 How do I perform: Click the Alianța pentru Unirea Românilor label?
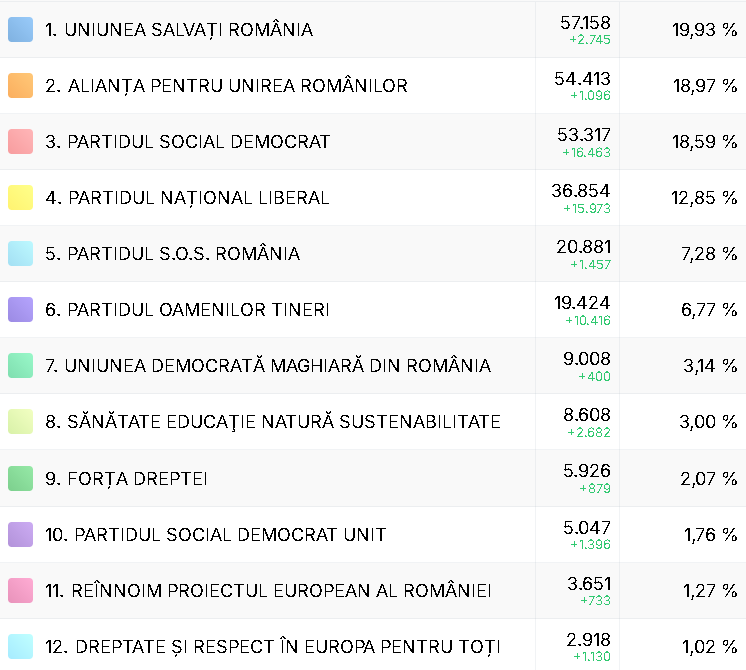(x=226, y=86)
